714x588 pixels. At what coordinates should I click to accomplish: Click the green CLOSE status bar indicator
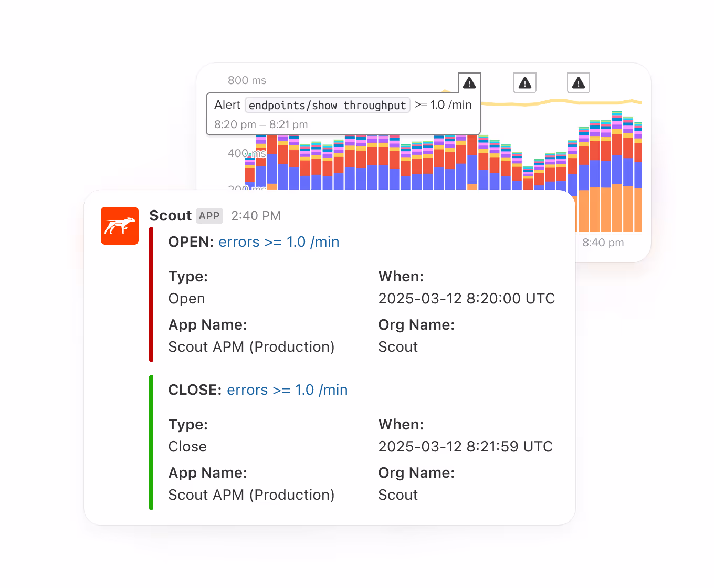pos(151,443)
